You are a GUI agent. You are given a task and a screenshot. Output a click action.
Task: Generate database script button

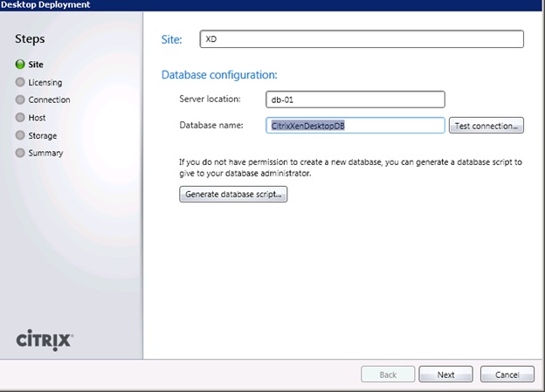233,195
